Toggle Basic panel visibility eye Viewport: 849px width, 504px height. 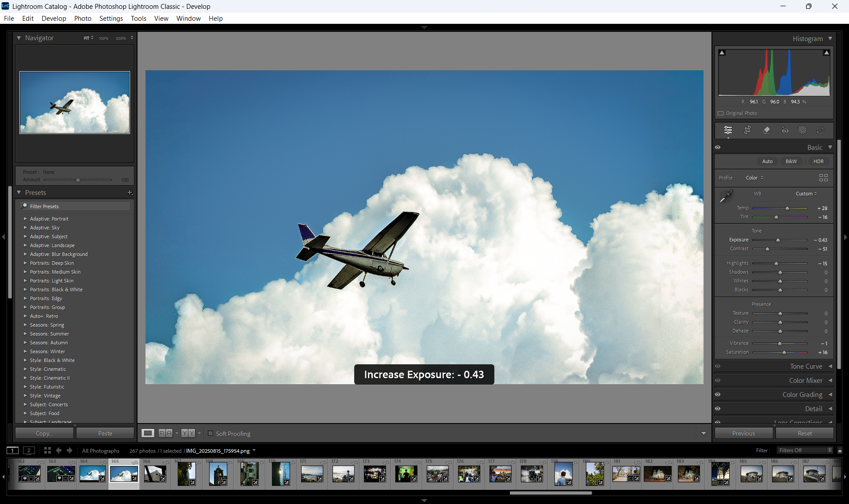click(718, 148)
